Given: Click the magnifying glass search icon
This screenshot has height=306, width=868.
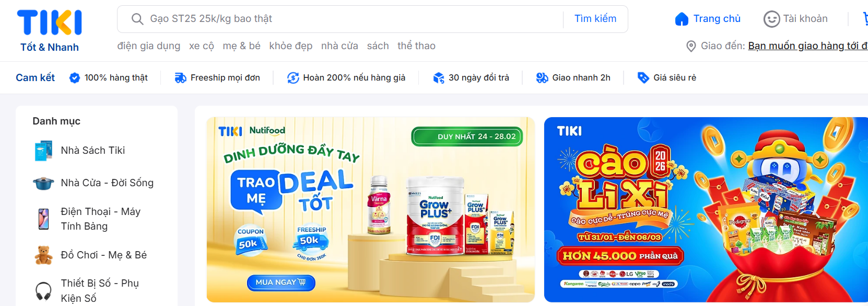Looking at the screenshot, I should pos(137,19).
